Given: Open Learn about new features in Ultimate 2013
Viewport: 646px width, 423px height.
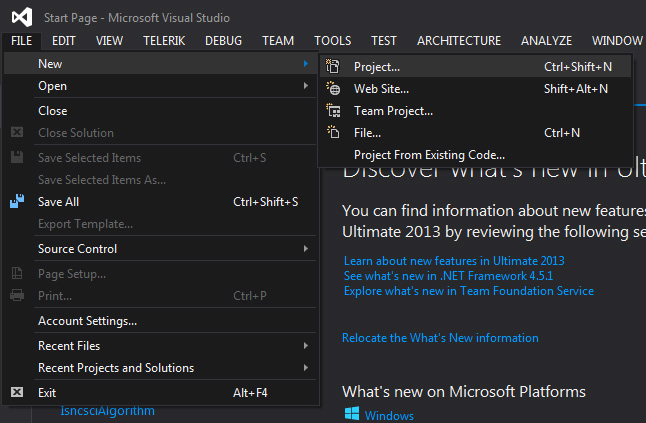Looking at the screenshot, I should click(454, 261).
